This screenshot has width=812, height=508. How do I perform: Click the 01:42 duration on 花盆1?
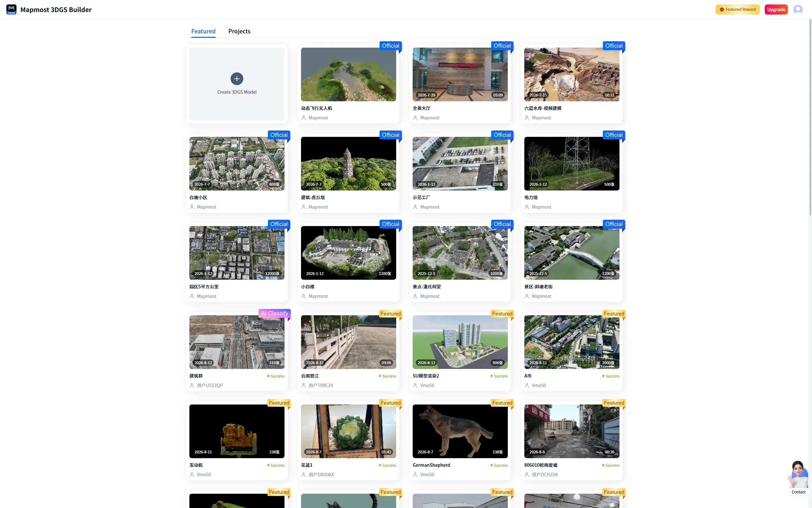pos(386,452)
